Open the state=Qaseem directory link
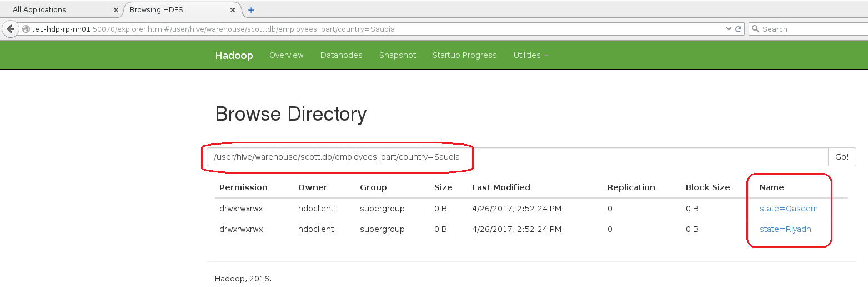Image resolution: width=868 pixels, height=287 pixels. tap(789, 209)
